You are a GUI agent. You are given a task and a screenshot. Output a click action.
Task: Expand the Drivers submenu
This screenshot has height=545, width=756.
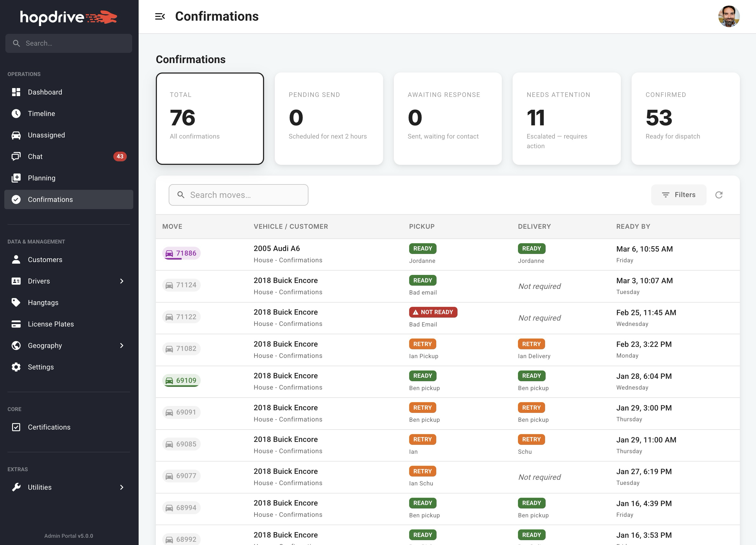122,281
